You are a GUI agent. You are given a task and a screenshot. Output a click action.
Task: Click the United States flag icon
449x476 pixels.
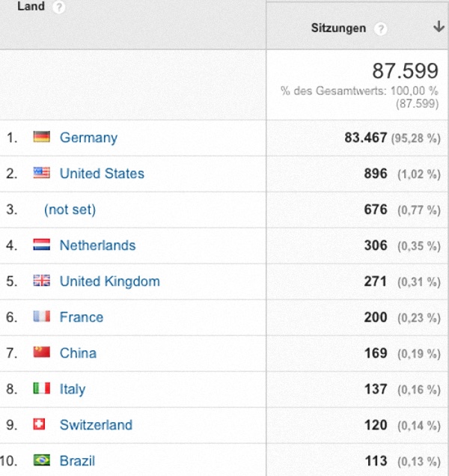click(42, 173)
